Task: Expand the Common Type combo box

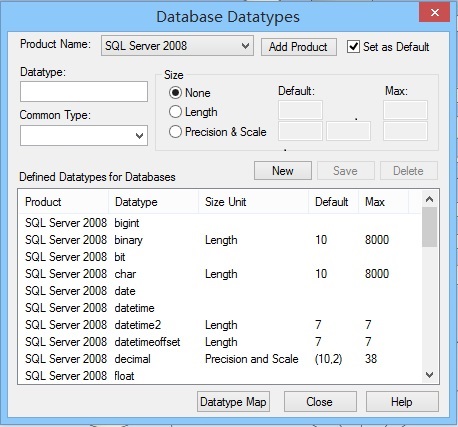Action: pyautogui.click(x=84, y=136)
